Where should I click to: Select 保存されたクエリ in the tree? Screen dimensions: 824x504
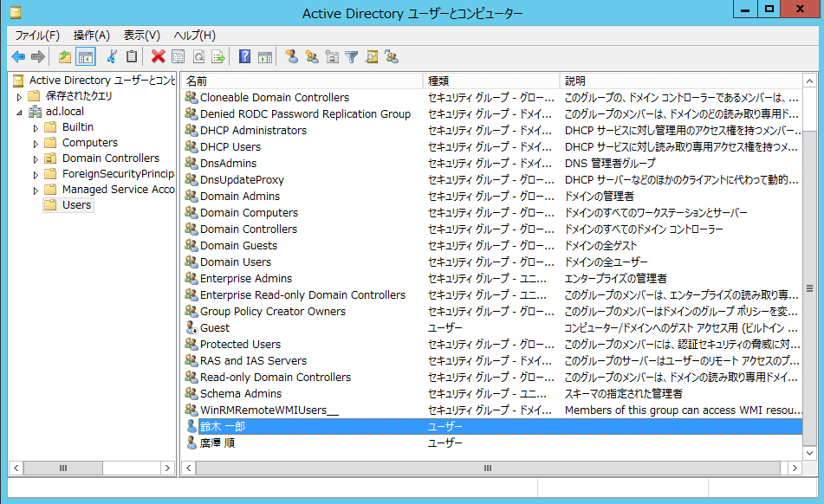point(79,95)
